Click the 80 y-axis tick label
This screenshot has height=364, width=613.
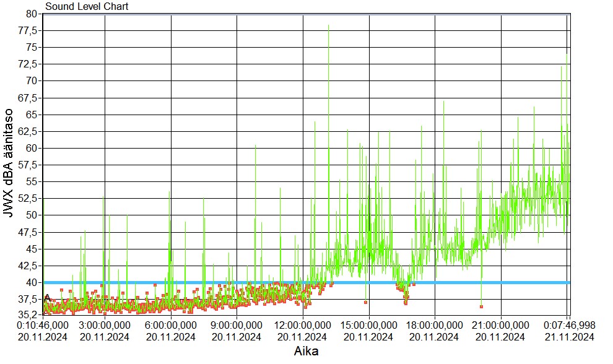coord(32,14)
